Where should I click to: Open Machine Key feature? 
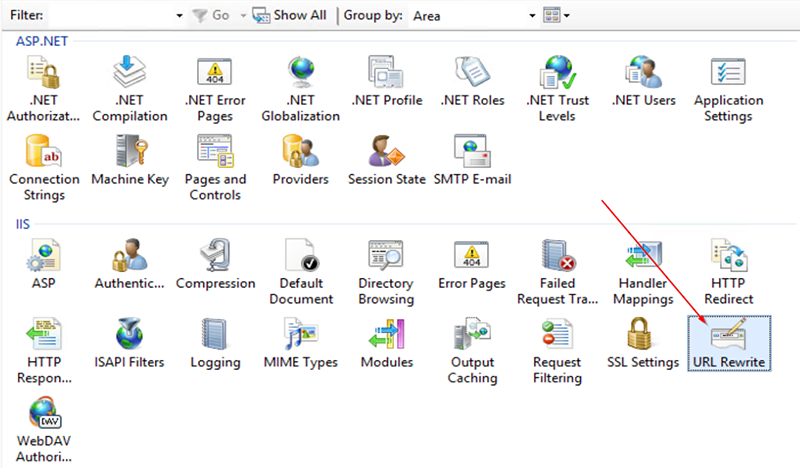coord(130,160)
